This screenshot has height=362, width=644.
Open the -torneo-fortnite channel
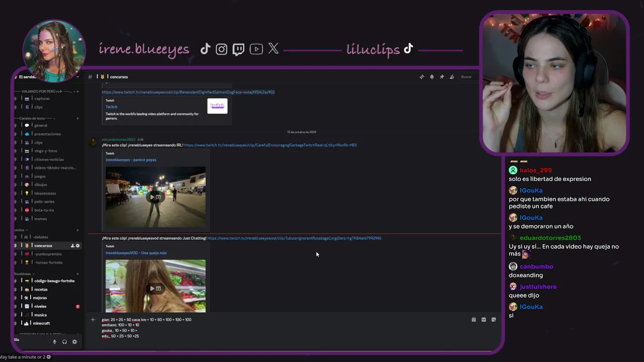(x=47, y=262)
